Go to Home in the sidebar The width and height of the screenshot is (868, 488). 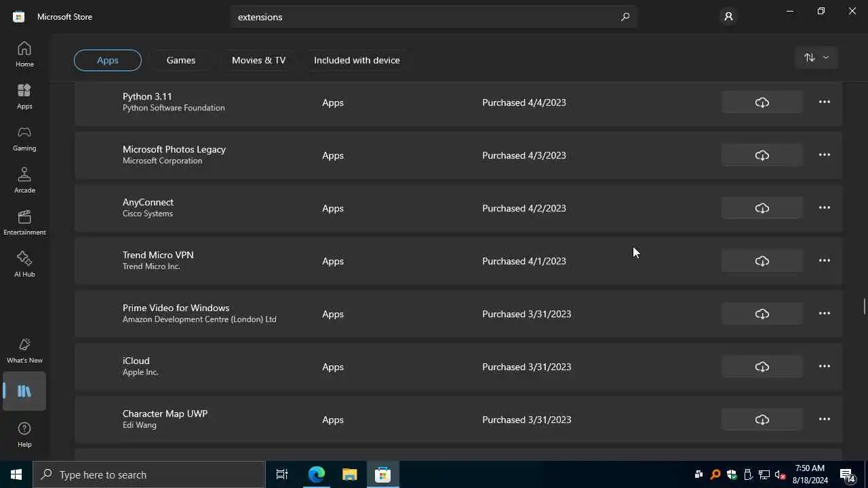(x=24, y=54)
